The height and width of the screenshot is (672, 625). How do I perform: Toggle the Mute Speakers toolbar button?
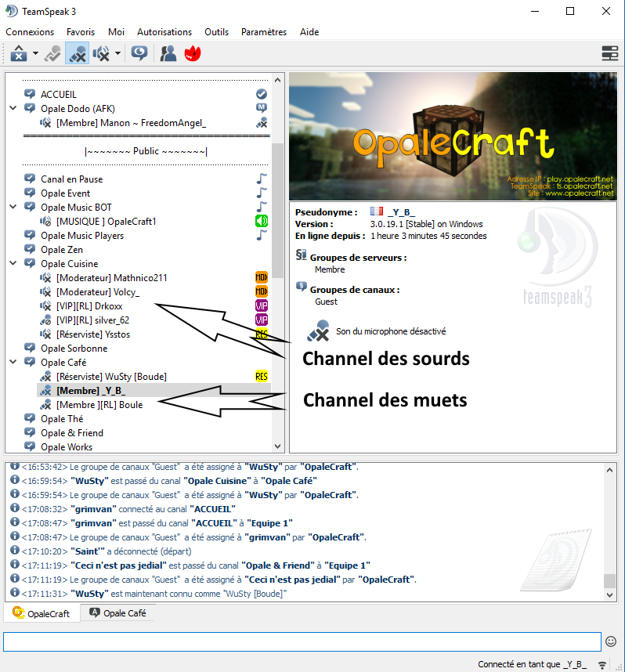tap(101, 53)
